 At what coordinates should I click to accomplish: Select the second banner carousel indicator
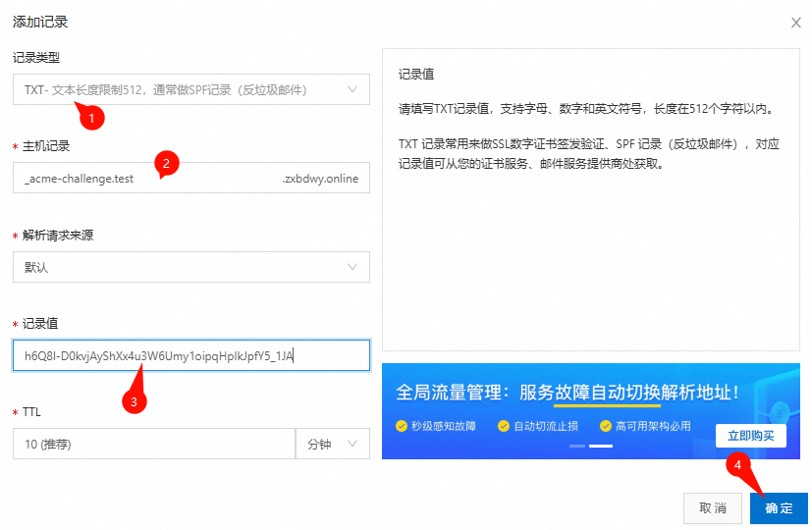(x=600, y=446)
